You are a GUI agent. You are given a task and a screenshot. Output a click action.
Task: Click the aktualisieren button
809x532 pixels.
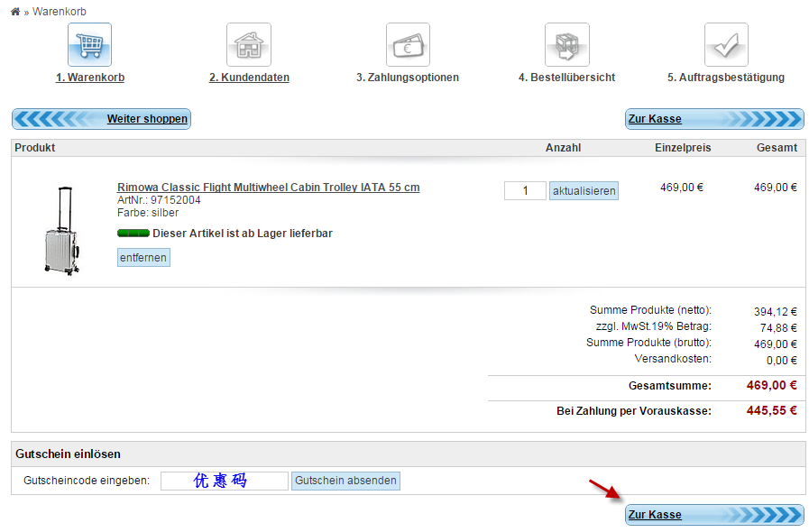pos(584,191)
